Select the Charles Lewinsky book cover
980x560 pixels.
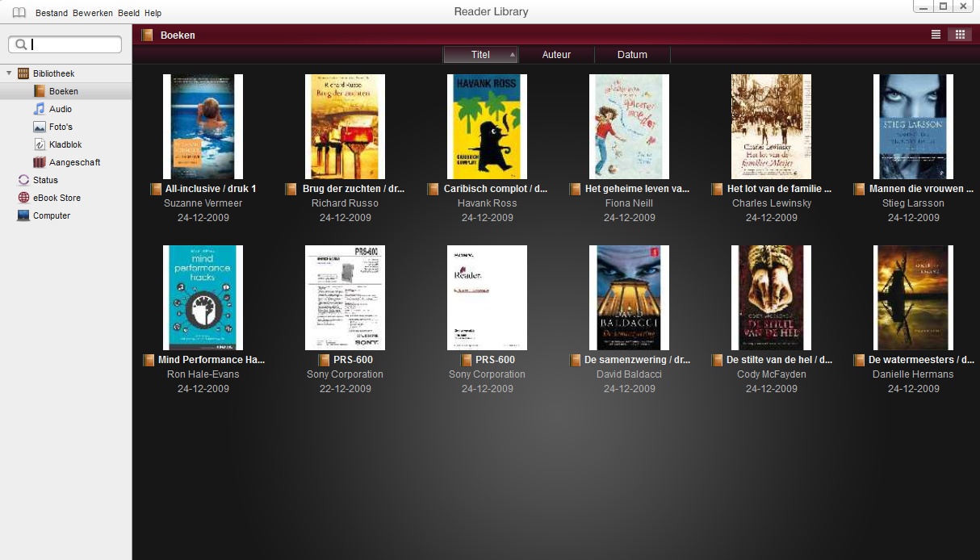pyautogui.click(x=771, y=127)
